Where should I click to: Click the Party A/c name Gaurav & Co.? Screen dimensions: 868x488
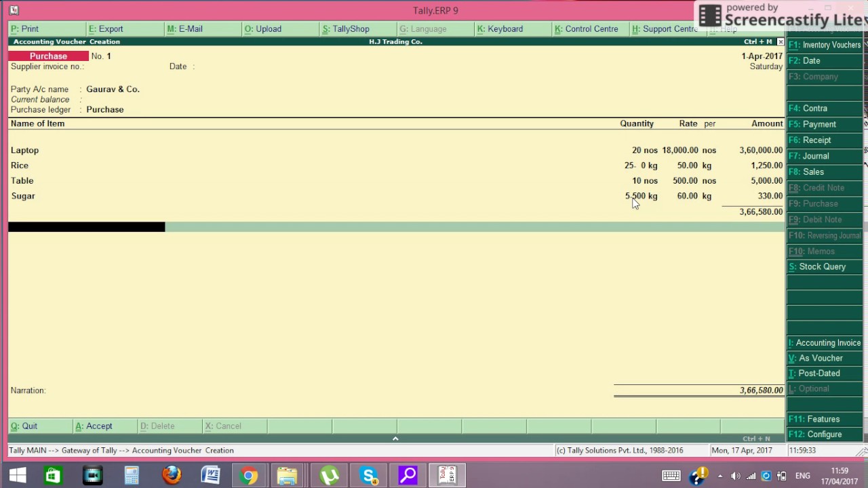pyautogui.click(x=113, y=89)
